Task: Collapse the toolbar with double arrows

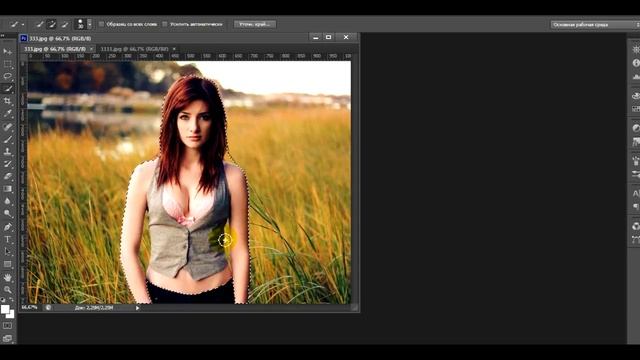Action: point(2,36)
